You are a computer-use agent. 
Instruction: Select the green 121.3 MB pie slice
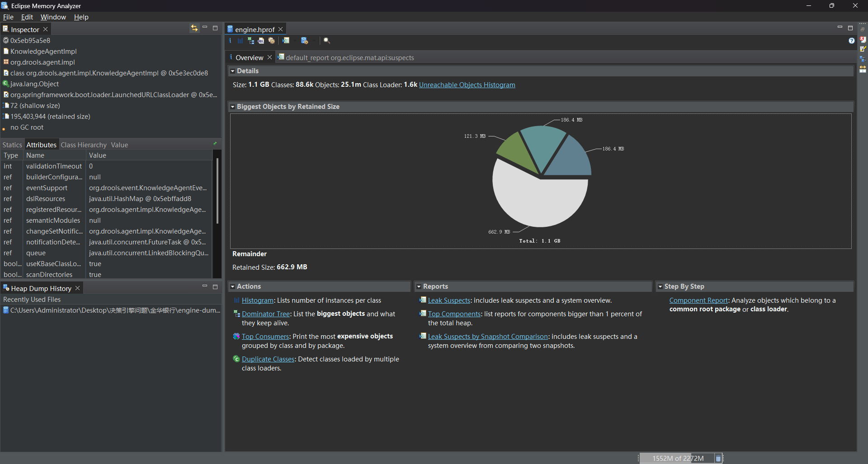coord(518,153)
